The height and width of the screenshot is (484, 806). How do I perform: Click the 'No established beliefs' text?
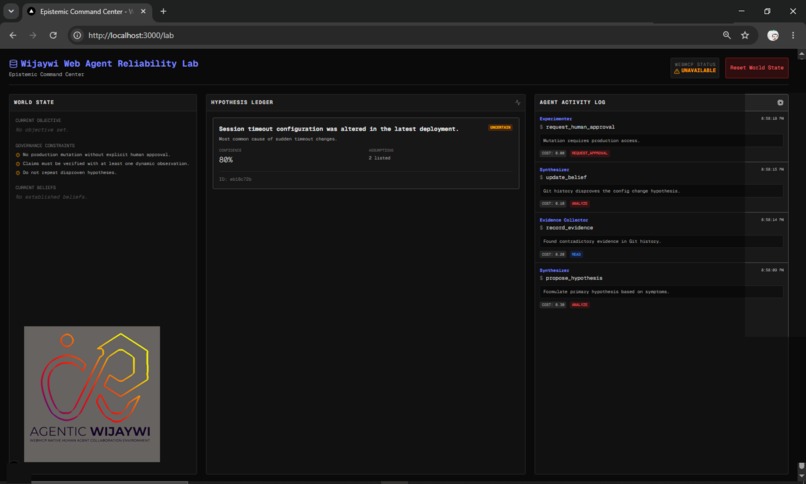(x=50, y=197)
